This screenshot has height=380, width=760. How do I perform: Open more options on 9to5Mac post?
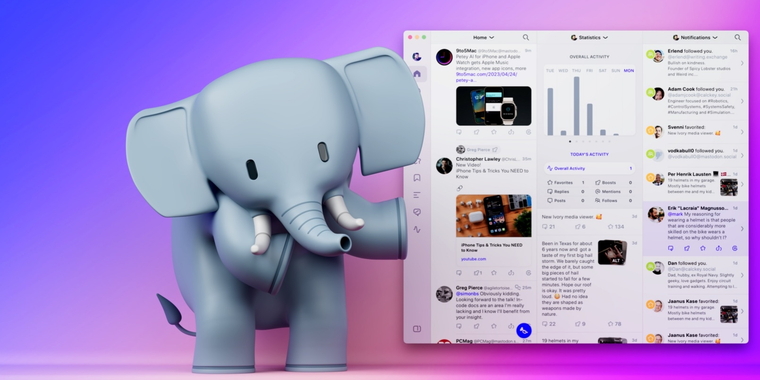click(528, 132)
